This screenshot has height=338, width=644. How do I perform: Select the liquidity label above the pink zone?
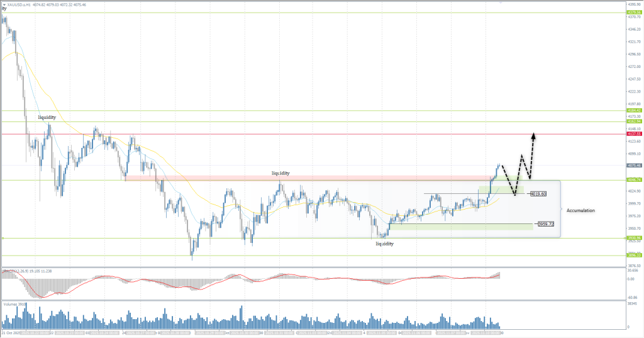[x=280, y=172]
